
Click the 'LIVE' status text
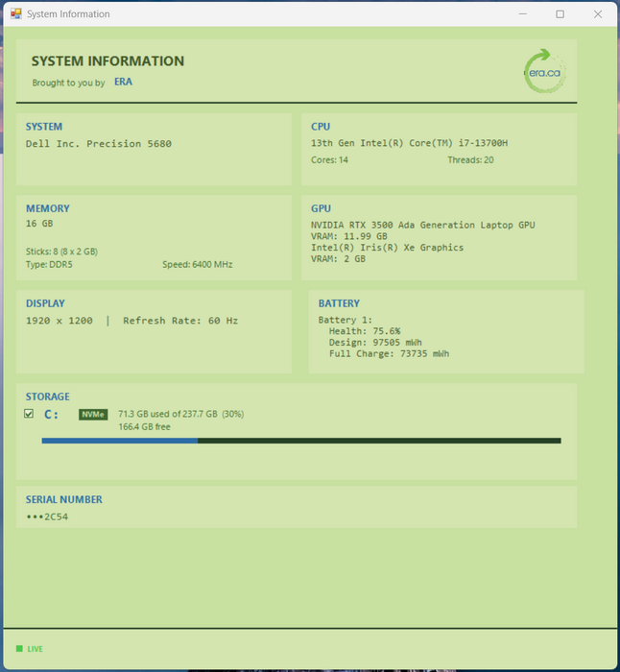(36, 649)
